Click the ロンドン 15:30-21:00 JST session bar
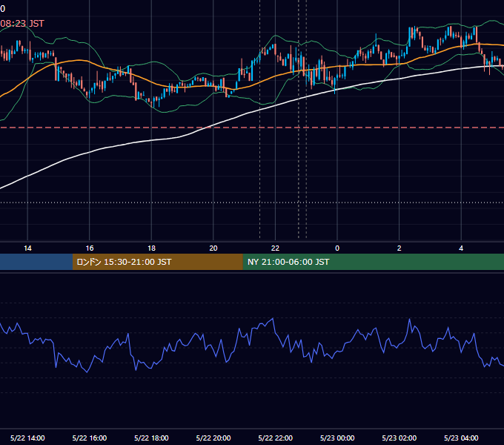Screen dimensions: 504x445 pyautogui.click(x=157, y=262)
